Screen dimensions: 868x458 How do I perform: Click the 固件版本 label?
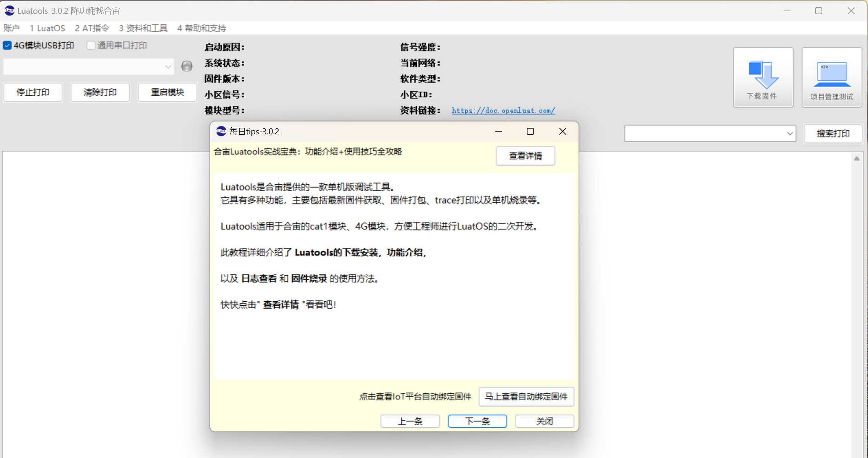point(224,79)
